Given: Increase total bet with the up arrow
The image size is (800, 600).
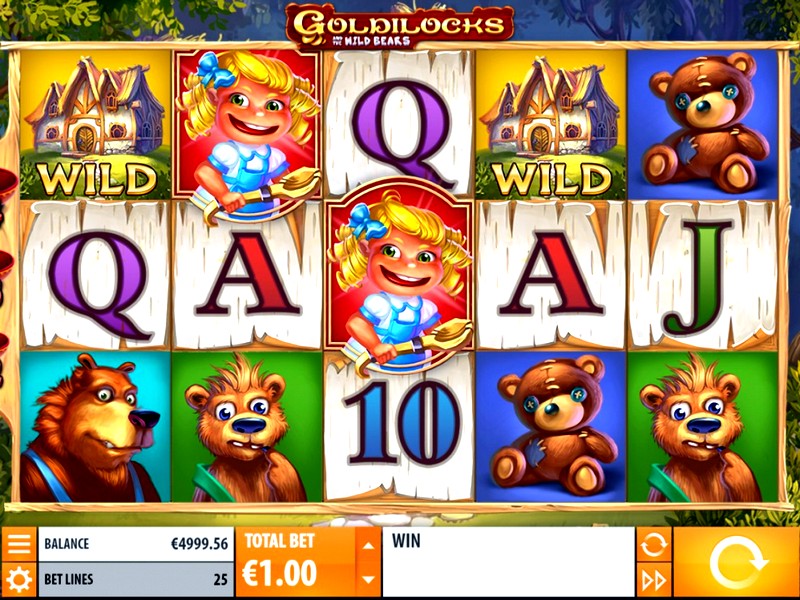Looking at the screenshot, I should (368, 545).
